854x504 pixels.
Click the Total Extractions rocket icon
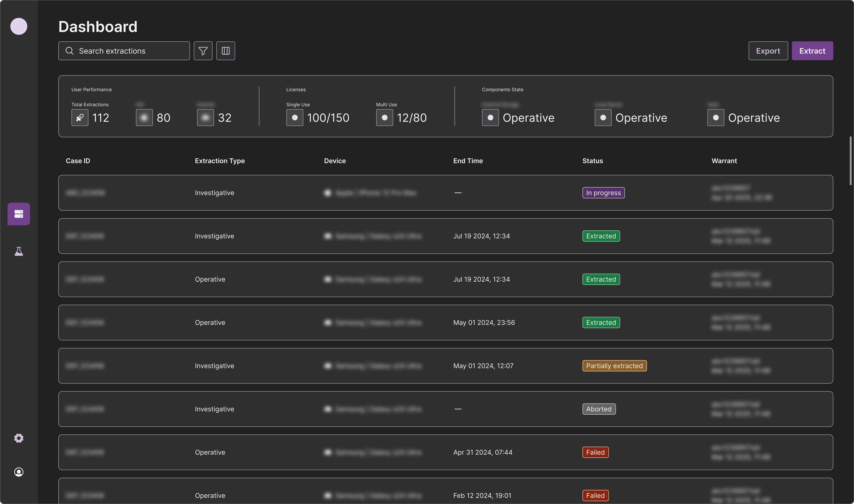point(80,118)
